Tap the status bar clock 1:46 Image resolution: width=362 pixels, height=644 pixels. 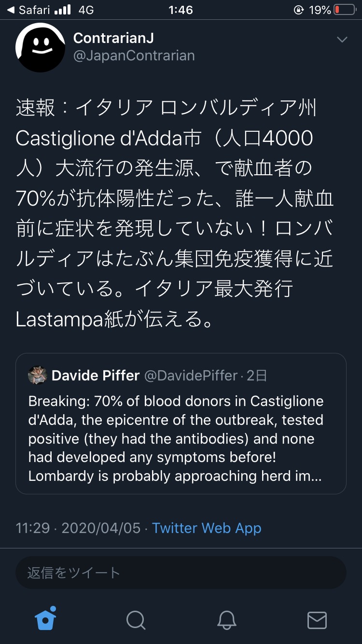(181, 10)
